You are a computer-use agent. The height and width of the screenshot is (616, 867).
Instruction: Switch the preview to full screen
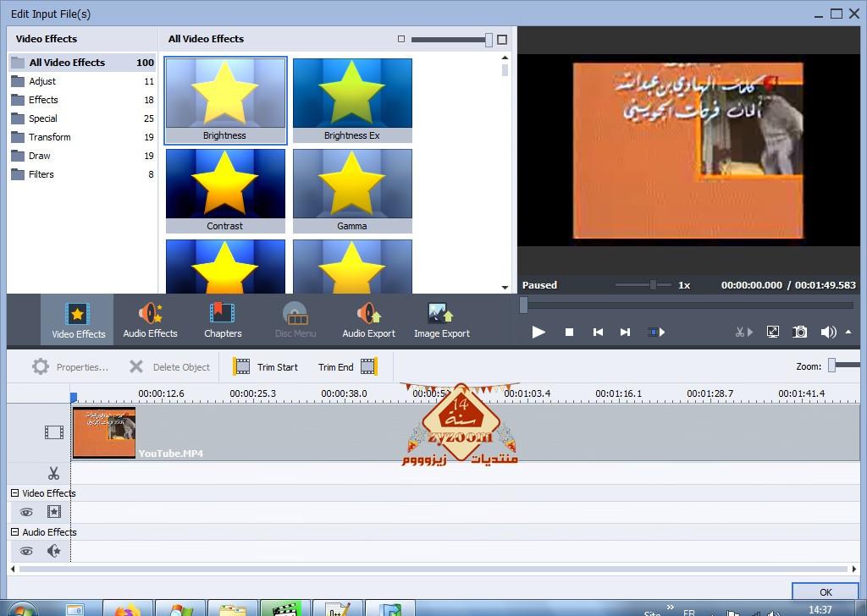pyautogui.click(x=772, y=332)
